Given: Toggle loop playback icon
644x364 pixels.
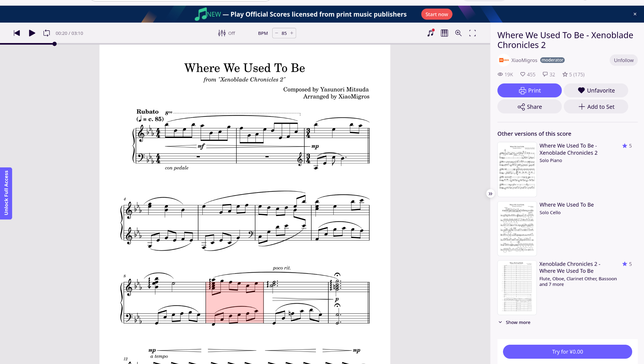Looking at the screenshot, I should point(47,33).
